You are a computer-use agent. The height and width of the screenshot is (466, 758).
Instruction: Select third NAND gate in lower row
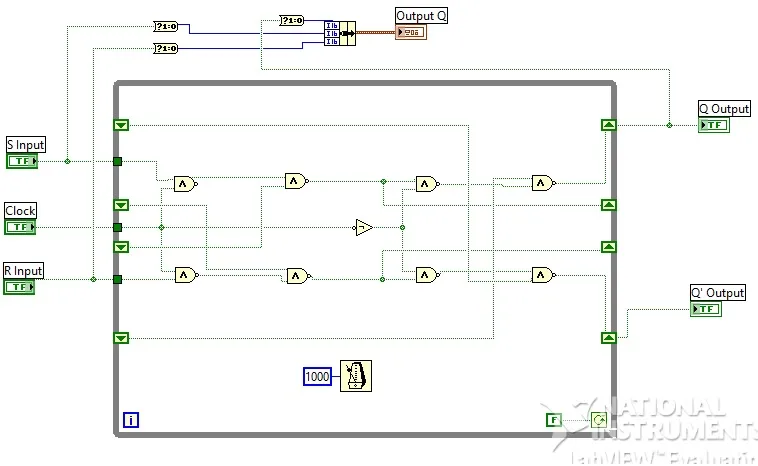[x=427, y=275]
